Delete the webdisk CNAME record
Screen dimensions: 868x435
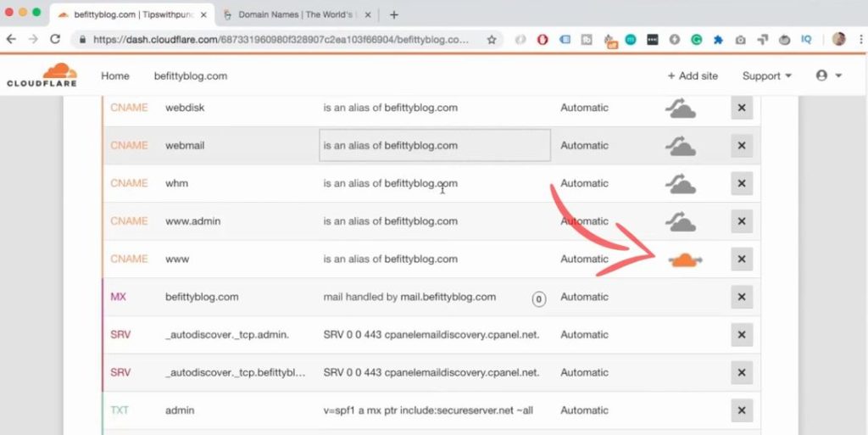pyautogui.click(x=742, y=108)
